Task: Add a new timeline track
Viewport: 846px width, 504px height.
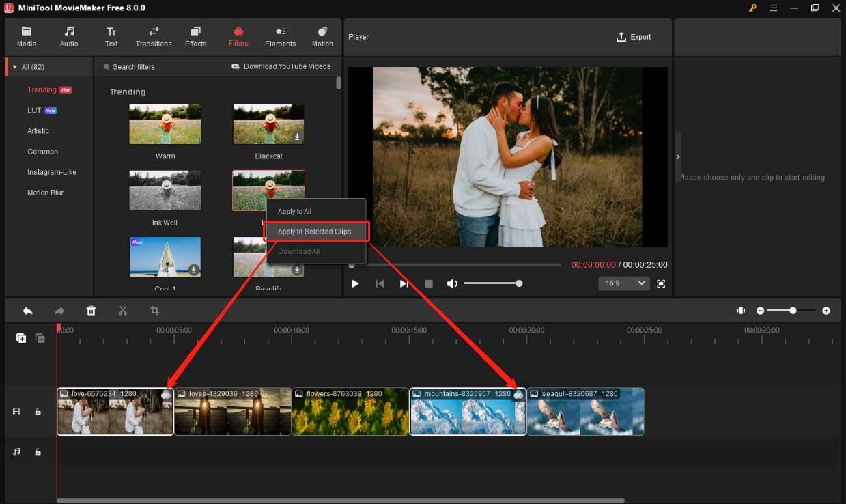Action: pos(21,338)
